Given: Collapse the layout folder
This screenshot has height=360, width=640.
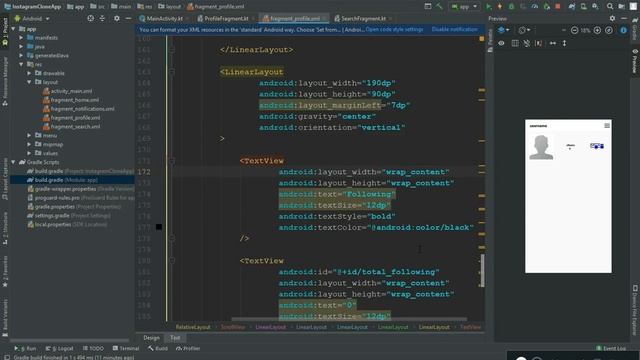Looking at the screenshot, I should (x=29, y=82).
